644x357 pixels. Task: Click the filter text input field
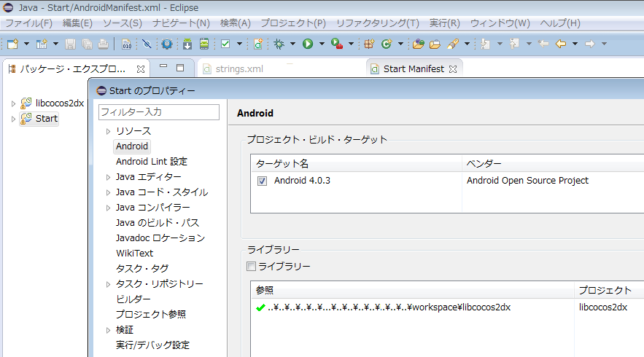(159, 112)
